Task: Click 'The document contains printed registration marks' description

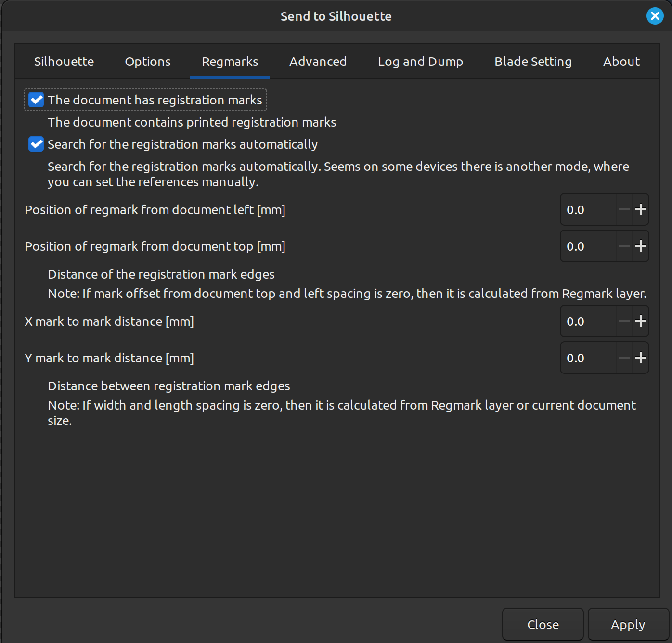Action: tap(192, 122)
